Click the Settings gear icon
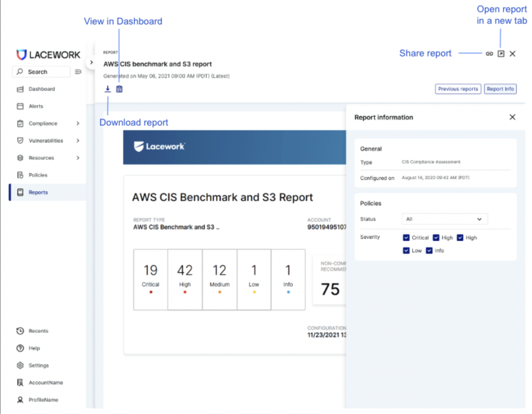This screenshot has height=414, width=532. click(20, 365)
